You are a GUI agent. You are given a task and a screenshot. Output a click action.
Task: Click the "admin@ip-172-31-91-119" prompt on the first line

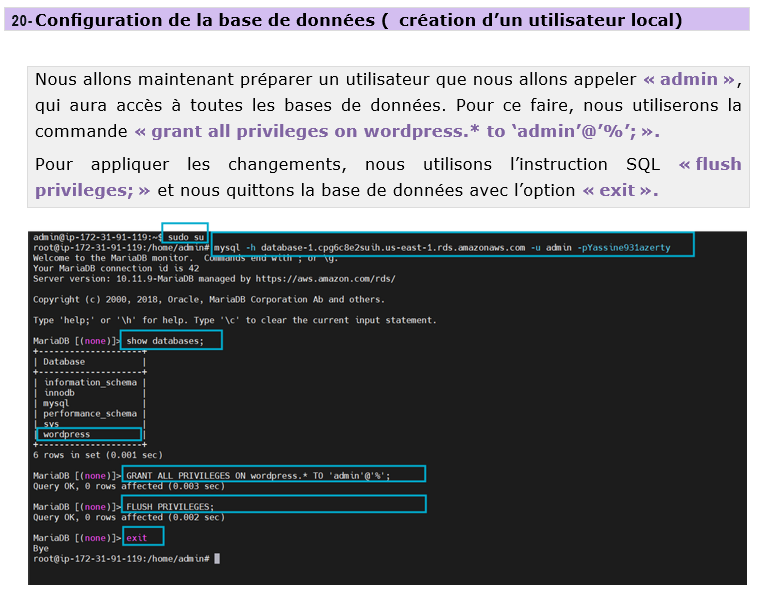98,237
